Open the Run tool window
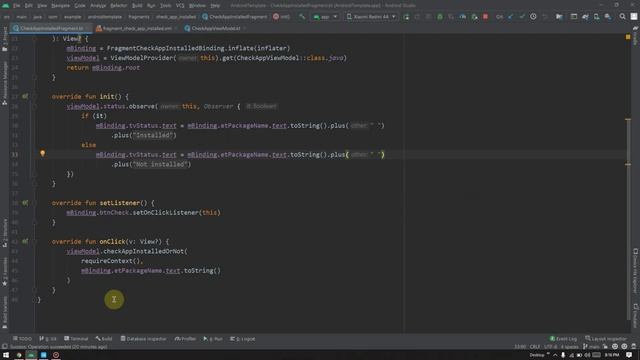 (213, 339)
